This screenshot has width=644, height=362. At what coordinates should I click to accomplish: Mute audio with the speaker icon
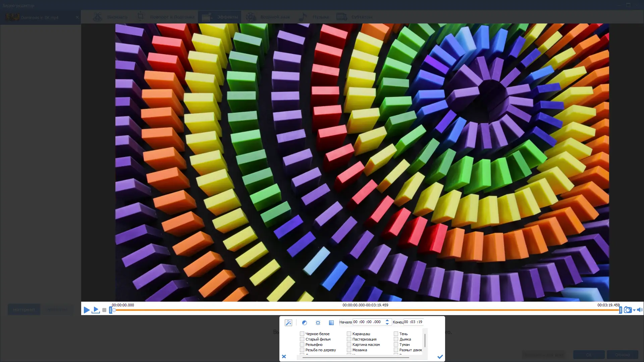pyautogui.click(x=639, y=310)
